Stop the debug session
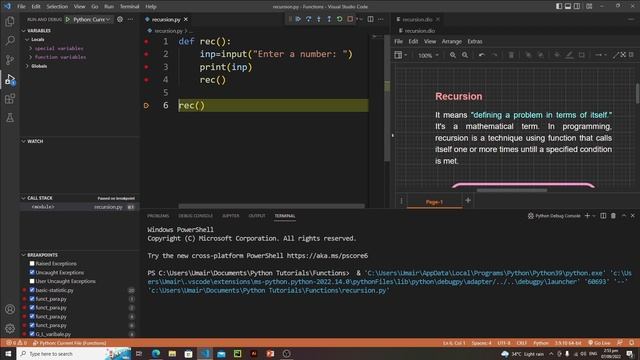This screenshot has width=640, height=360. pyautogui.click(x=350, y=19)
